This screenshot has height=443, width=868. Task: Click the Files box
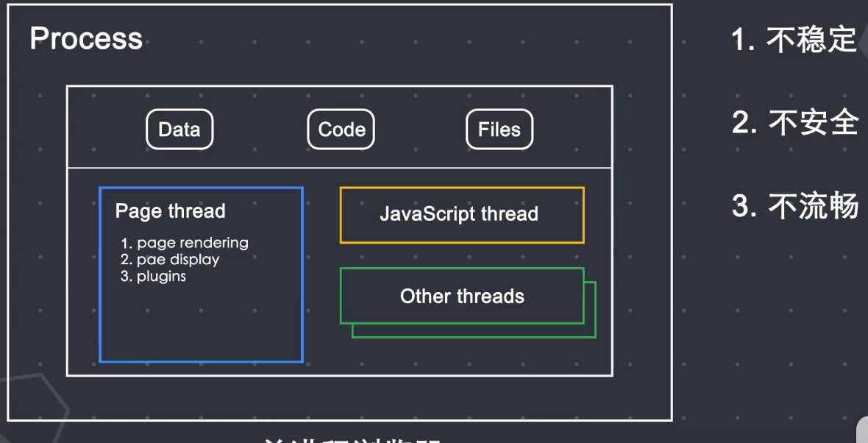tap(499, 130)
